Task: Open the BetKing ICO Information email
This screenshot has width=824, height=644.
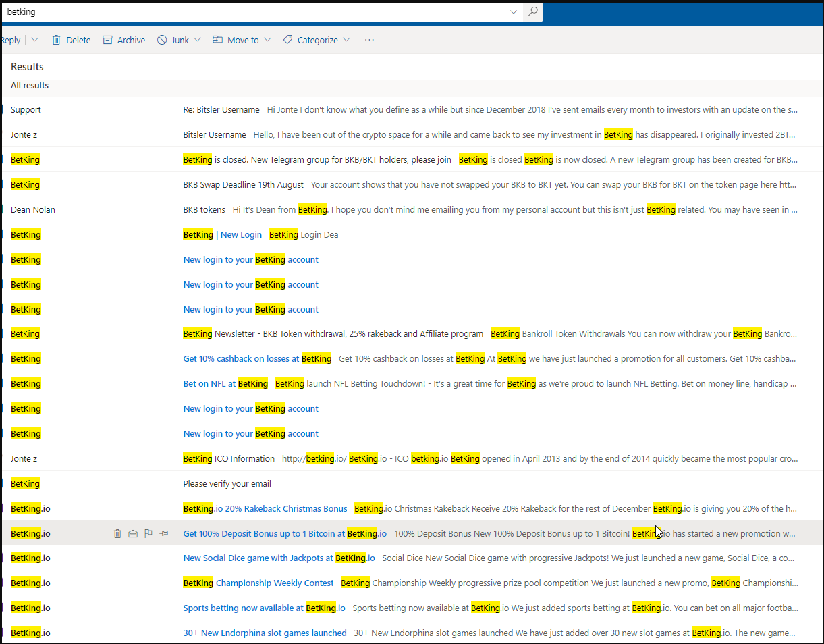Action: click(412, 458)
